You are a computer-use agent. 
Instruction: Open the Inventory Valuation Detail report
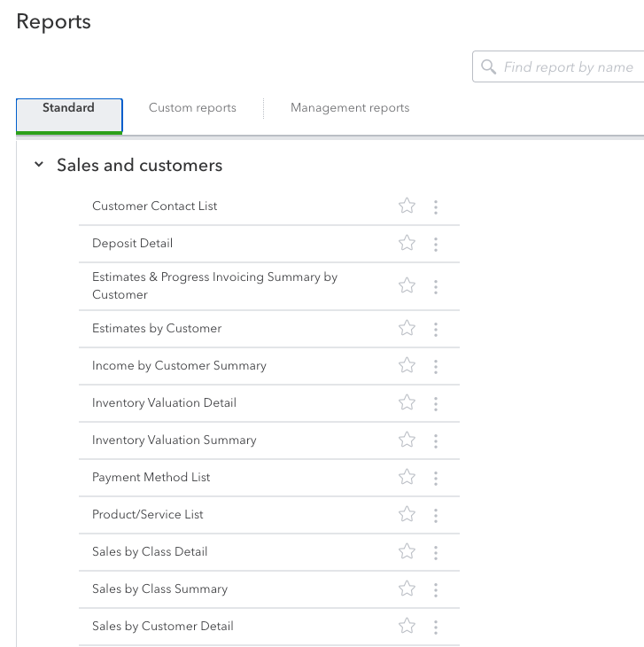164,402
